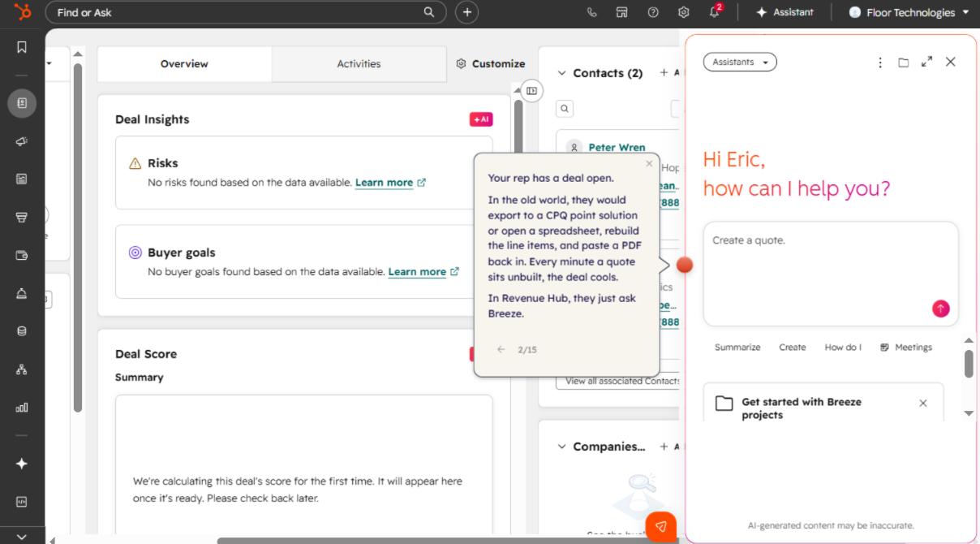
Task: Click the bottom horizontal scrollbar
Action: coord(446,540)
